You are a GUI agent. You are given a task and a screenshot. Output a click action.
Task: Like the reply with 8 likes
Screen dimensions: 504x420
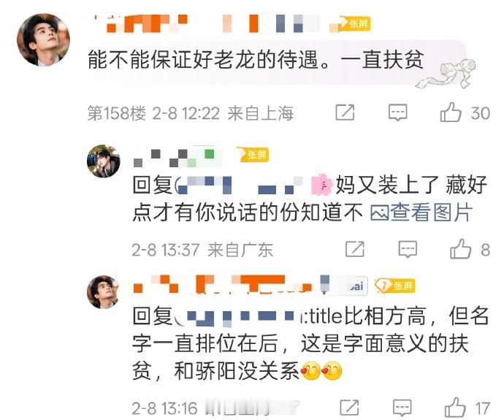pos(461,249)
